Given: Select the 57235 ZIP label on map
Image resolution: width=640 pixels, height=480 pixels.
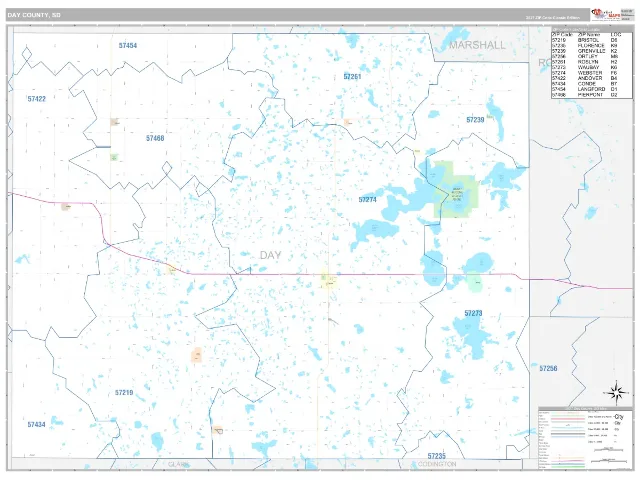Looking at the screenshot, I should coord(436,456).
